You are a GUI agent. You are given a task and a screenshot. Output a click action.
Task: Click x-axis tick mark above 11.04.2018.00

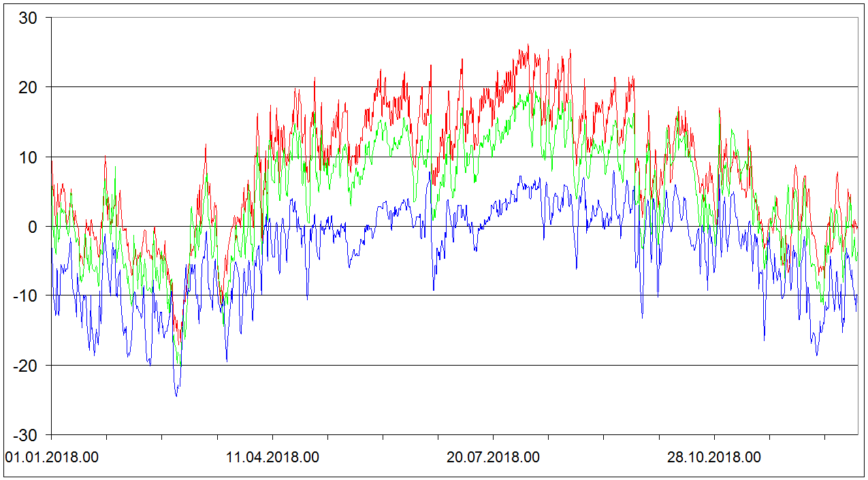pyautogui.click(x=272, y=437)
